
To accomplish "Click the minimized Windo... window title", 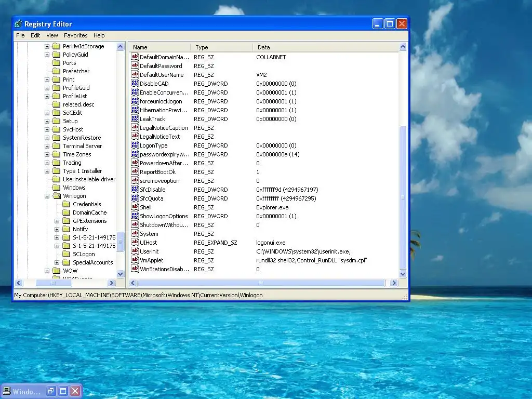I will click(x=26, y=392).
